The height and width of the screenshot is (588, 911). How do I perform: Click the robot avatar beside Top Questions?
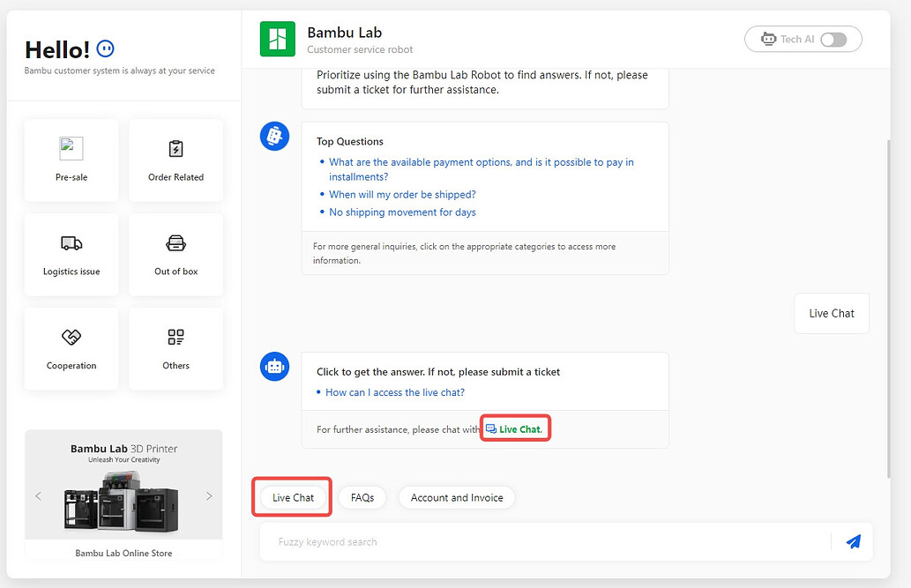click(274, 137)
